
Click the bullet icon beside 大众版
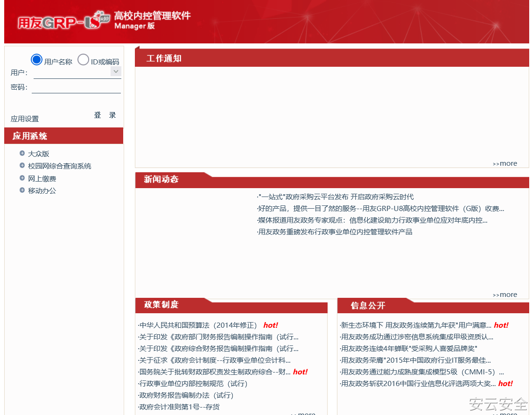pos(22,154)
